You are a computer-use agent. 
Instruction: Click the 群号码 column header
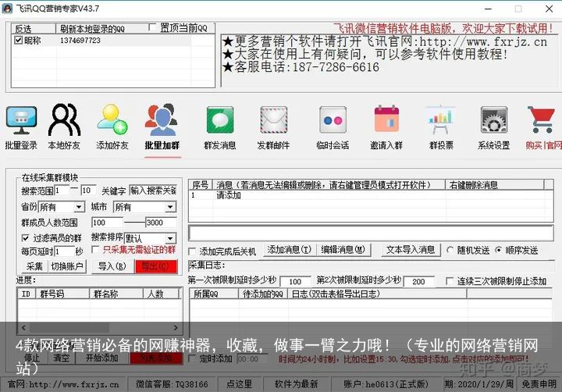pyautogui.click(x=62, y=294)
